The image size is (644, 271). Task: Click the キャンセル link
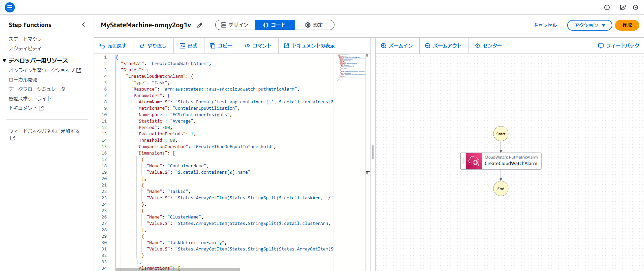pyautogui.click(x=545, y=25)
